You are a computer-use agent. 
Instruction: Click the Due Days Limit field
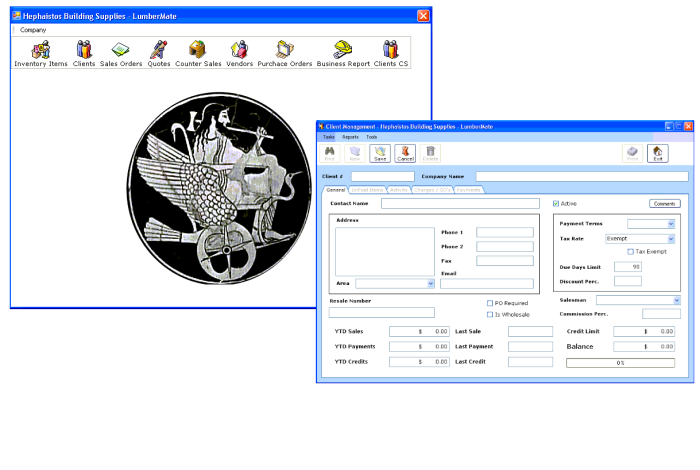click(628, 267)
